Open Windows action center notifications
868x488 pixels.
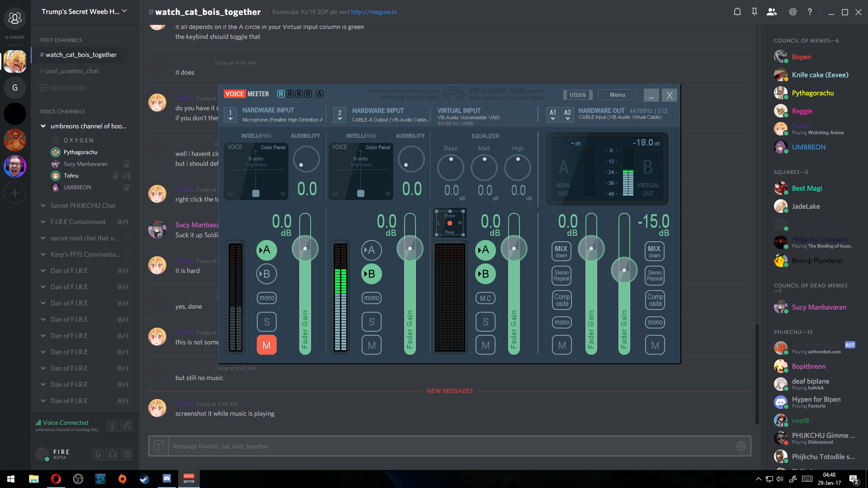[854, 479]
